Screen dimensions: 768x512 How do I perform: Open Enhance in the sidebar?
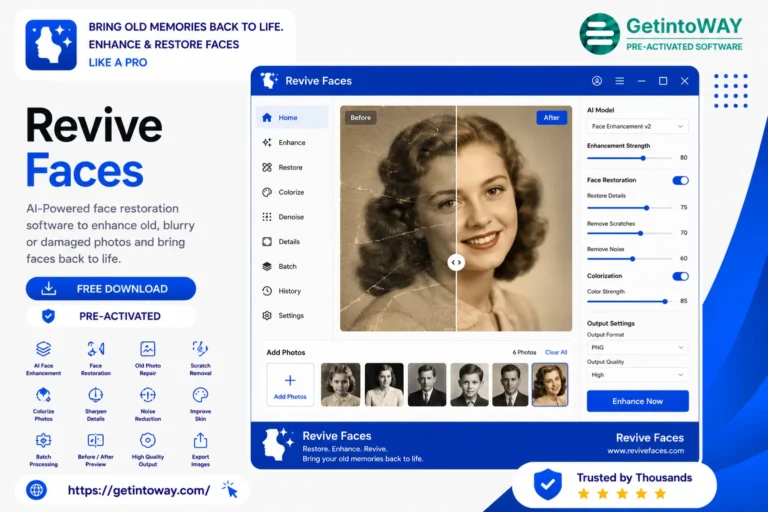[x=292, y=143]
